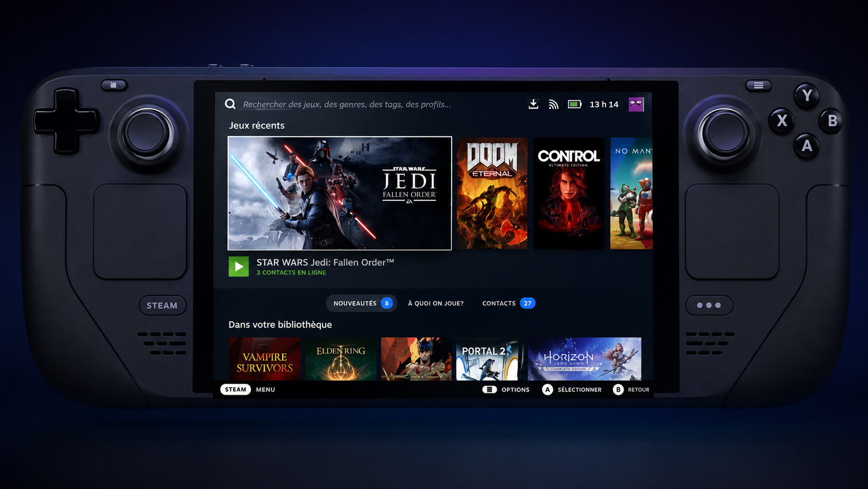The height and width of the screenshot is (489, 868).
Task: Click the physical D-pad
Action: click(x=66, y=122)
